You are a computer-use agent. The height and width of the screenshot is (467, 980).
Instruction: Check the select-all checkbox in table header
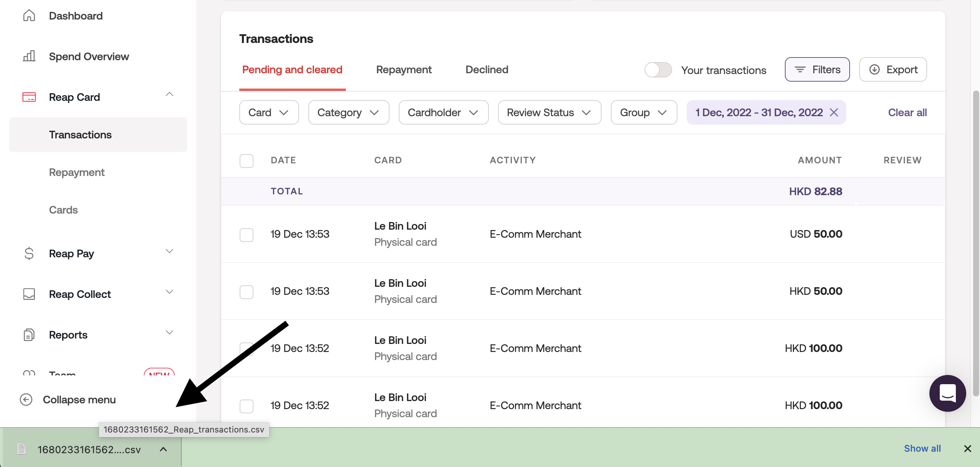coord(247,161)
